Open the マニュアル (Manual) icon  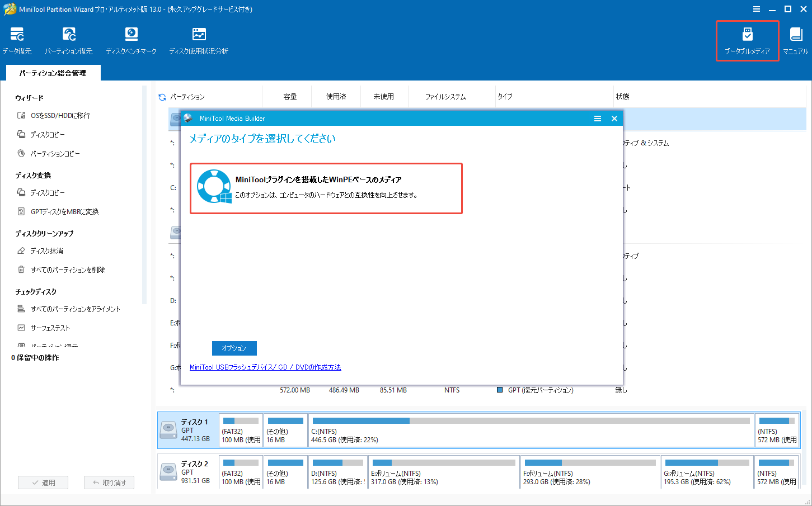[x=795, y=39]
